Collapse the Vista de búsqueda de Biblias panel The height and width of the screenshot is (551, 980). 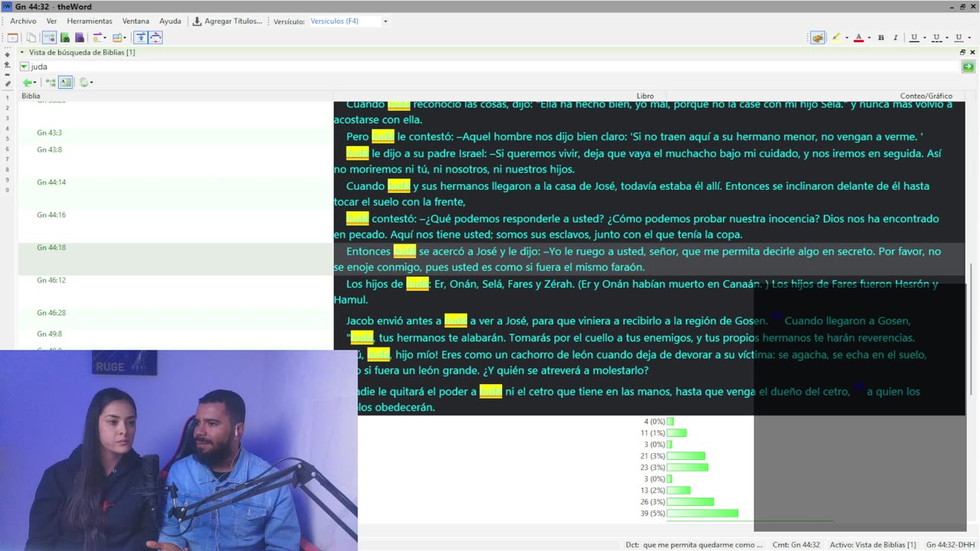21,52
